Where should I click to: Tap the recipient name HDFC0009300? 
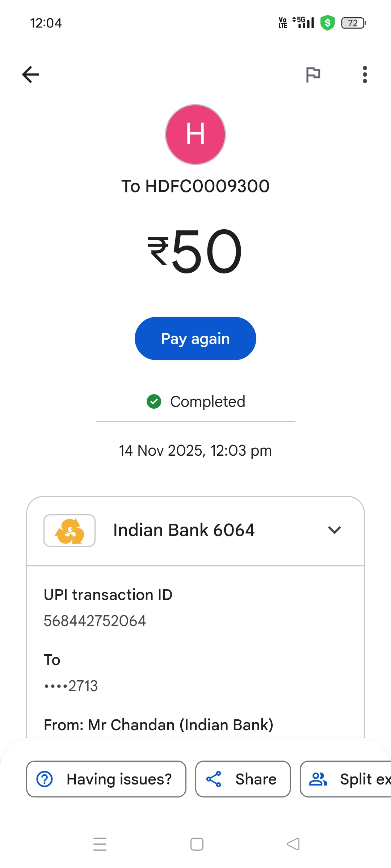[x=195, y=186]
